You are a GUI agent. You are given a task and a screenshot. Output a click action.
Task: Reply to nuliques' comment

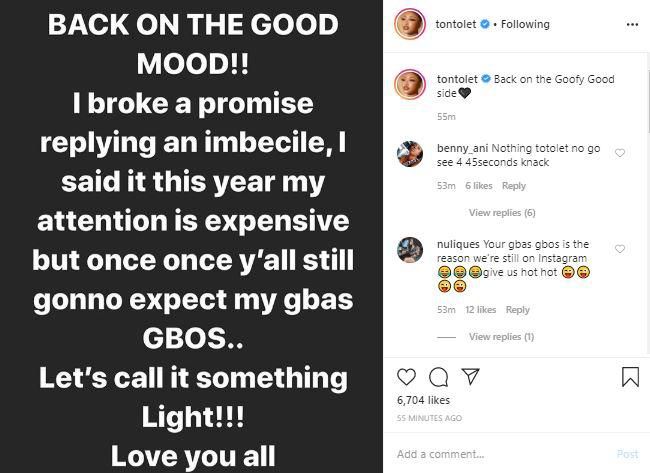click(x=517, y=310)
